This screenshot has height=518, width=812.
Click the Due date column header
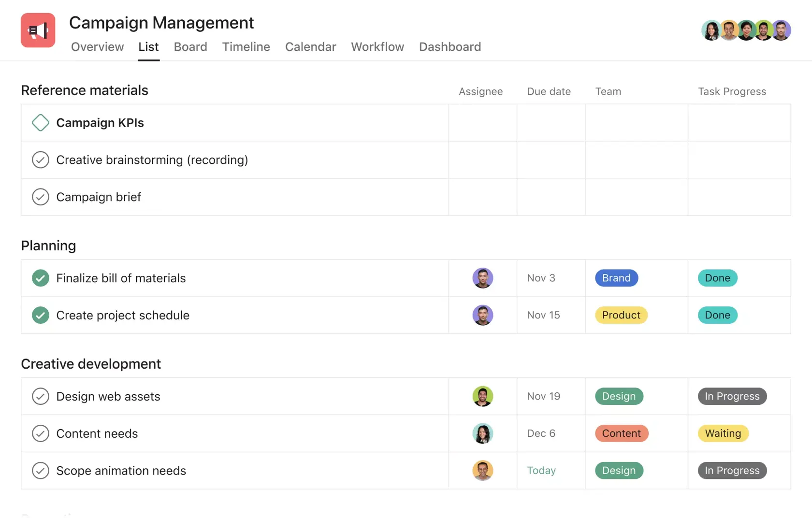point(549,91)
